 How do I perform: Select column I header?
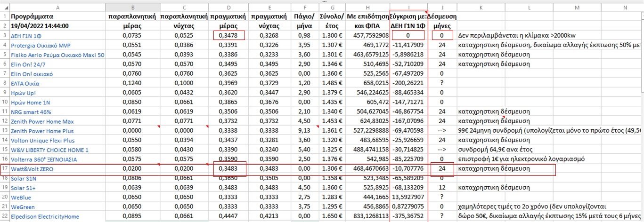click(408, 8)
